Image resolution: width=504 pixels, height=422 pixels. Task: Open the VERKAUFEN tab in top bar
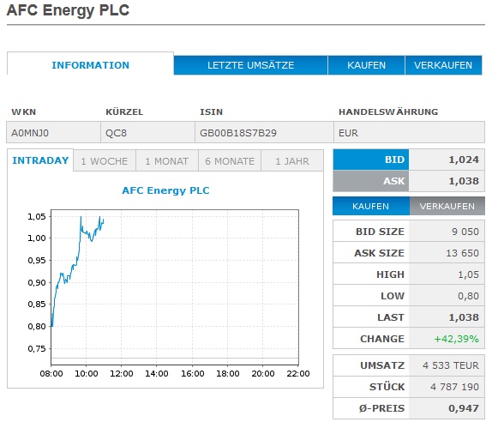(x=443, y=65)
